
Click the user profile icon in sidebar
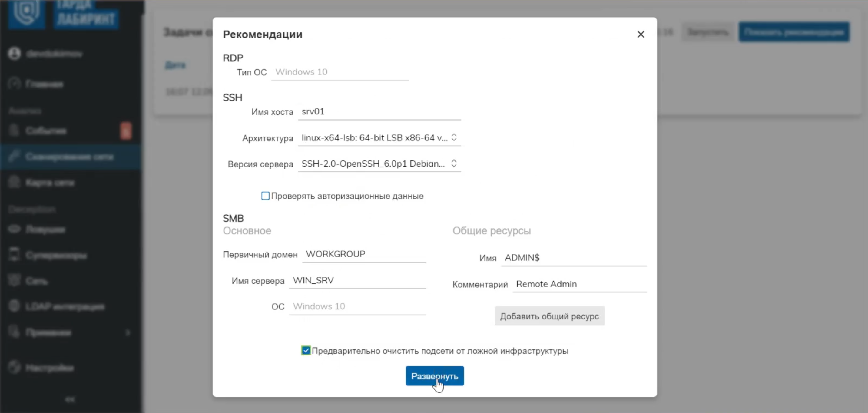coord(14,54)
